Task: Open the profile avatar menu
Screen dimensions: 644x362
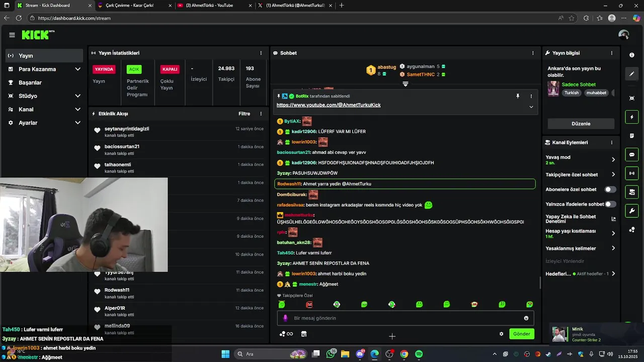Action: (x=624, y=35)
